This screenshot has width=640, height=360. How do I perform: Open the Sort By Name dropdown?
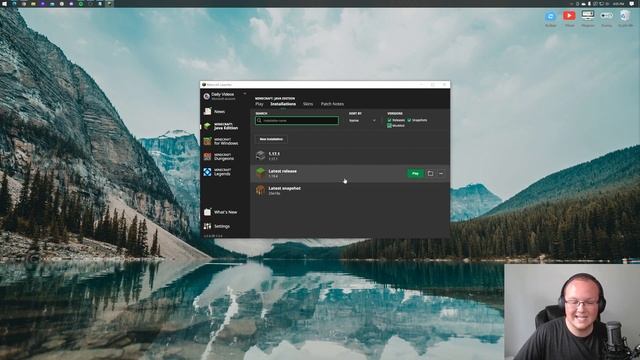[362, 120]
